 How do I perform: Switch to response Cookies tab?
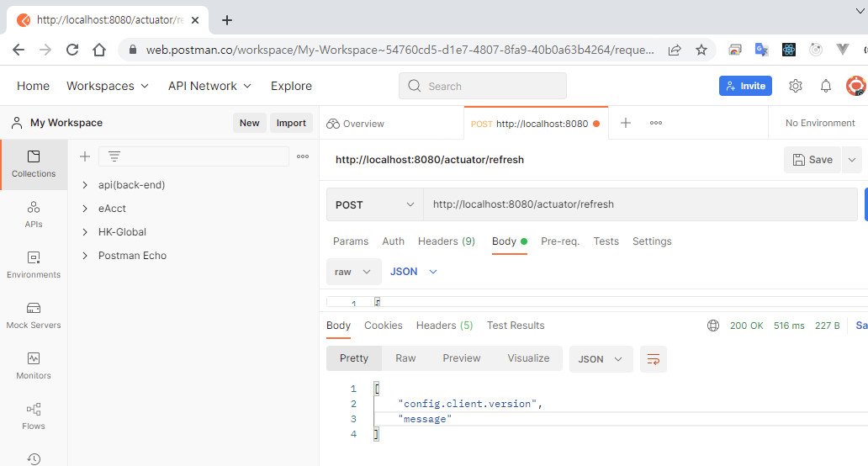click(383, 326)
